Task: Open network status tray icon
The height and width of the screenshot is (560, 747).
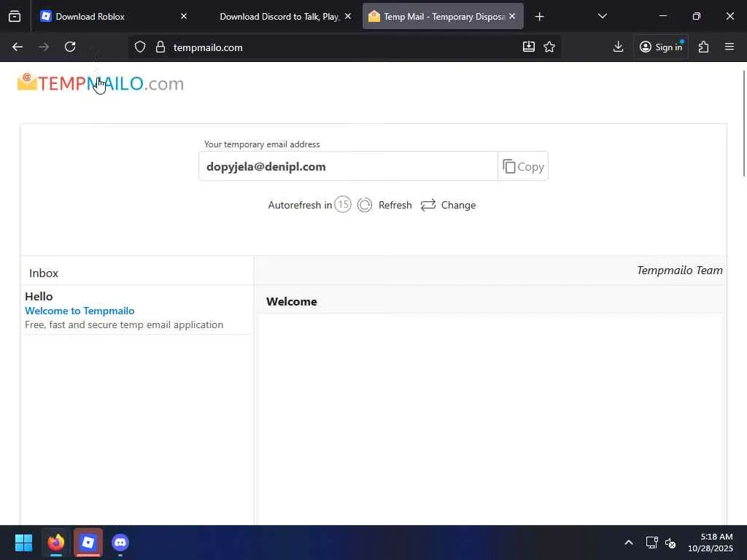Action: 651,542
